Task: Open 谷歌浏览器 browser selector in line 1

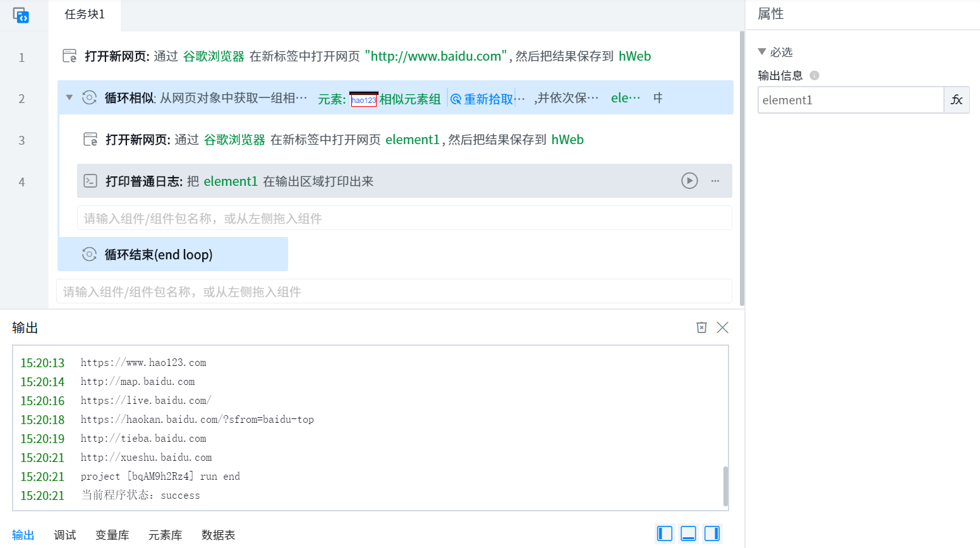Action: [214, 56]
